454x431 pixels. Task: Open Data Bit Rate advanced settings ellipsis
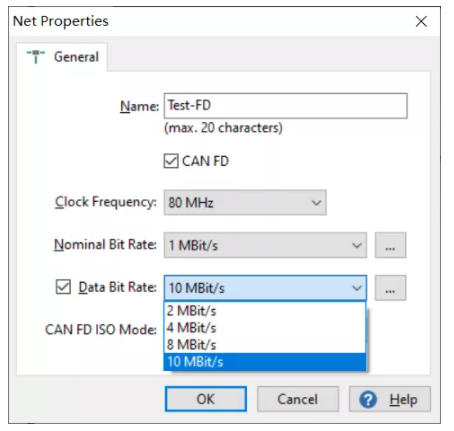click(x=390, y=288)
